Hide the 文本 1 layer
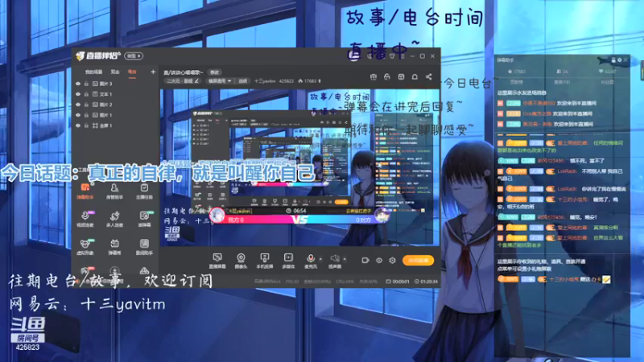Screen dimensions: 644x362 coord(77,94)
